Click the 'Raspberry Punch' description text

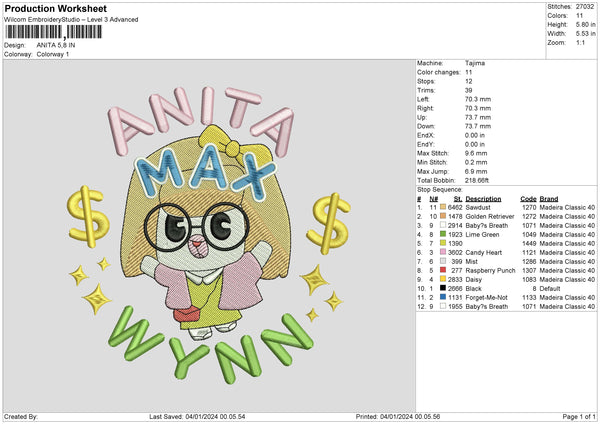(x=490, y=270)
